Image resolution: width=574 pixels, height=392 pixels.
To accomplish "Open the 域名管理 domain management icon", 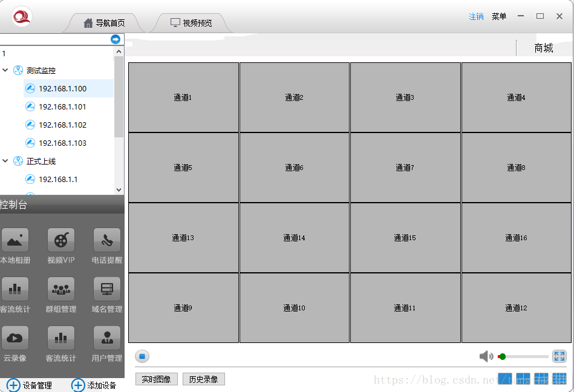I will [107, 289].
